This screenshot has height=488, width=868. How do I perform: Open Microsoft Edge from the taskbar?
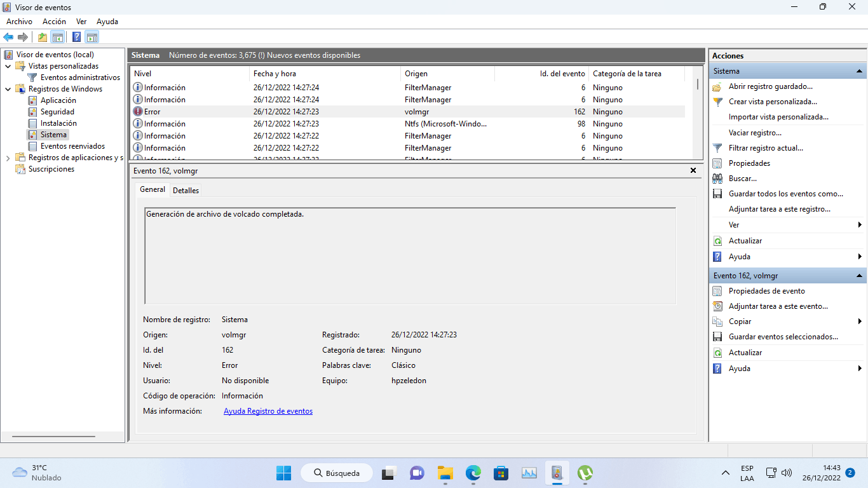473,473
